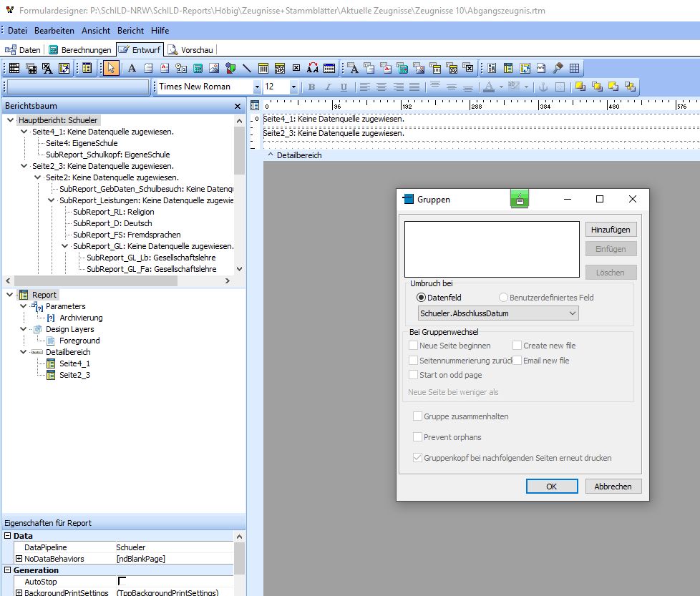Open the Ansicht menu
The width and height of the screenshot is (700, 596).
click(x=96, y=30)
